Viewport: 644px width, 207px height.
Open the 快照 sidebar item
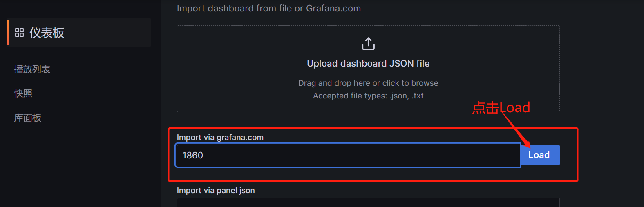[x=23, y=93]
